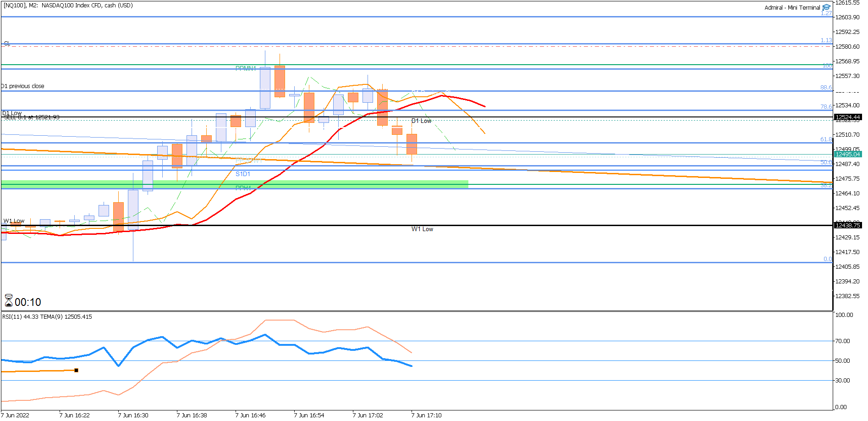Click 12534.00 on the price scale

[847, 105]
